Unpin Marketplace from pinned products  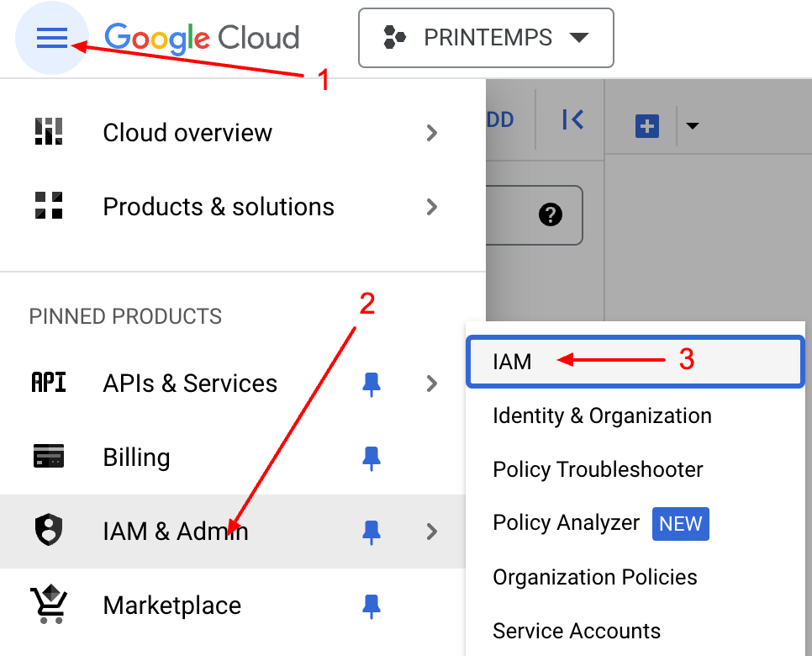click(x=371, y=605)
